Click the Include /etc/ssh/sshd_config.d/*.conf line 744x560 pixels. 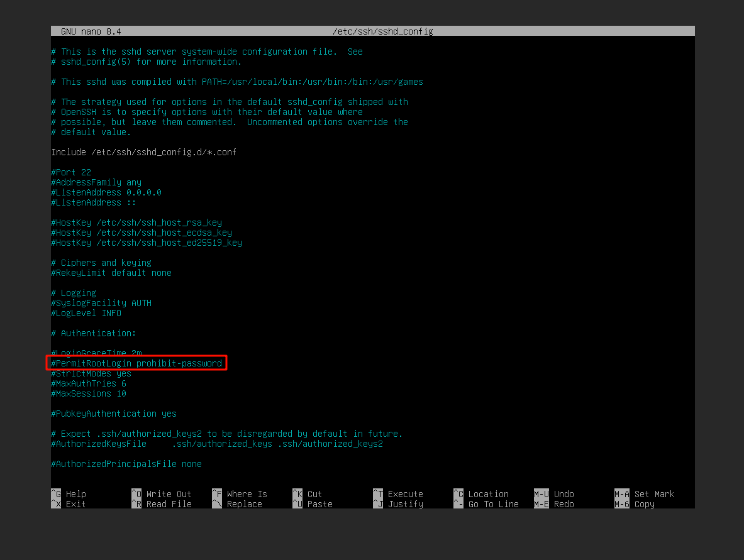click(143, 152)
